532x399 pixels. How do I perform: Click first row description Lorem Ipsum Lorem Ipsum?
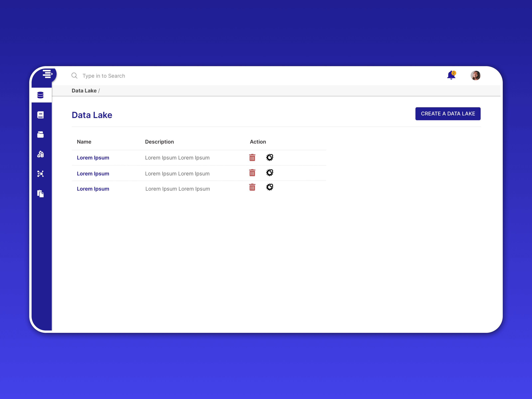coord(177,158)
